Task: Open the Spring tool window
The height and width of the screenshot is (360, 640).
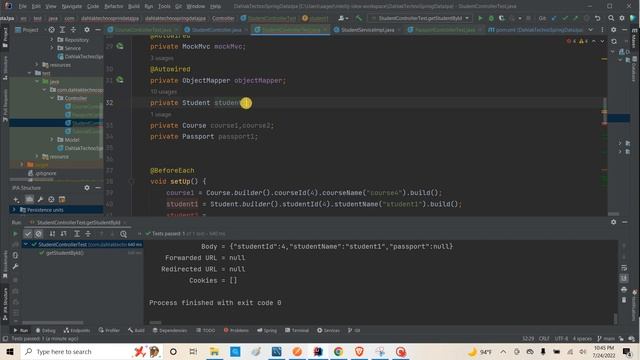Action: [267, 330]
